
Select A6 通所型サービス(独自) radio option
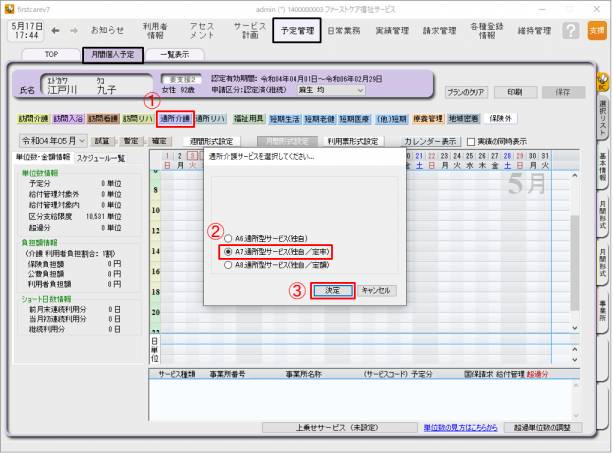click(227, 238)
